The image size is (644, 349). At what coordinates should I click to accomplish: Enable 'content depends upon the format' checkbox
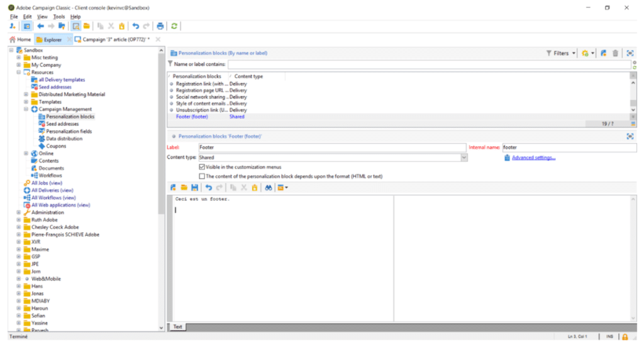[202, 176]
